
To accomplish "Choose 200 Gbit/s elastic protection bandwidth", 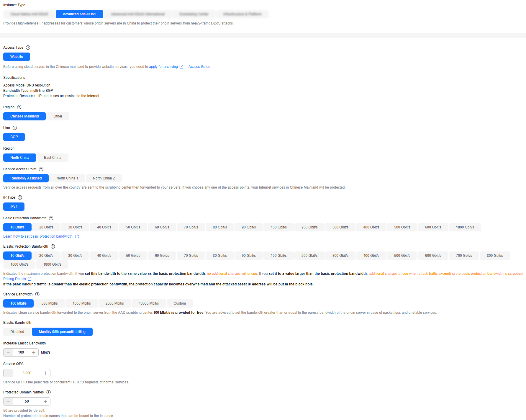I will [x=309, y=256].
